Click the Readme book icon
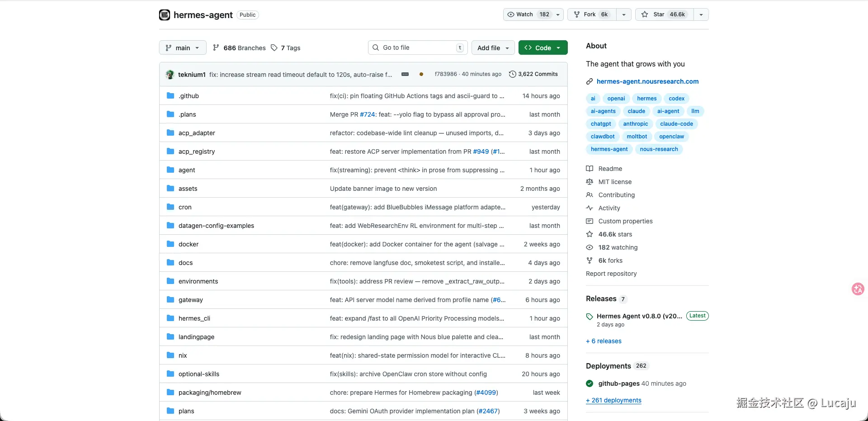This screenshot has width=868, height=421. point(590,168)
